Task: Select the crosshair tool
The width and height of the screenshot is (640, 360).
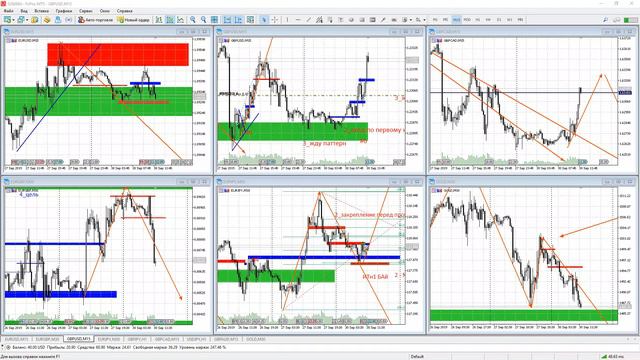Action: pos(275,20)
